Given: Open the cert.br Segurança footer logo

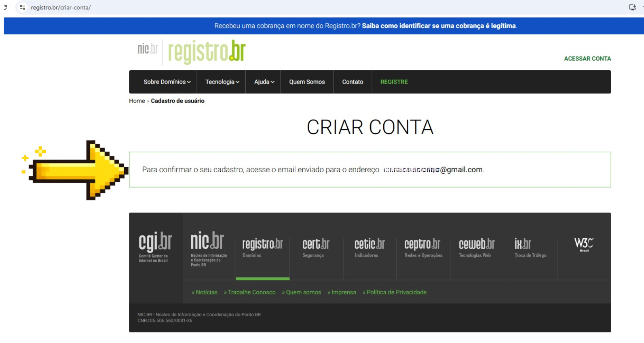Looking at the screenshot, I should click(x=316, y=248).
